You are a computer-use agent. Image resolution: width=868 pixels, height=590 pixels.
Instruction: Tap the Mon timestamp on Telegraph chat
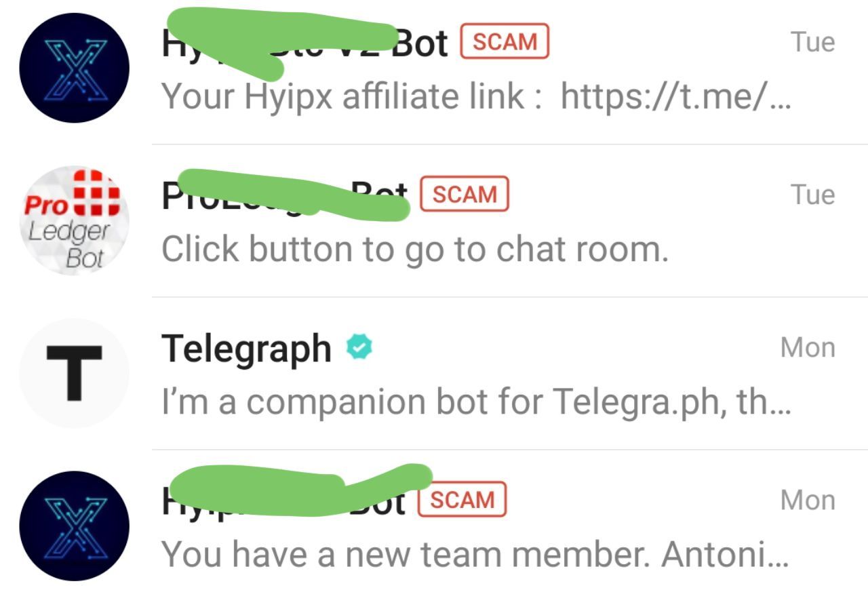(808, 347)
